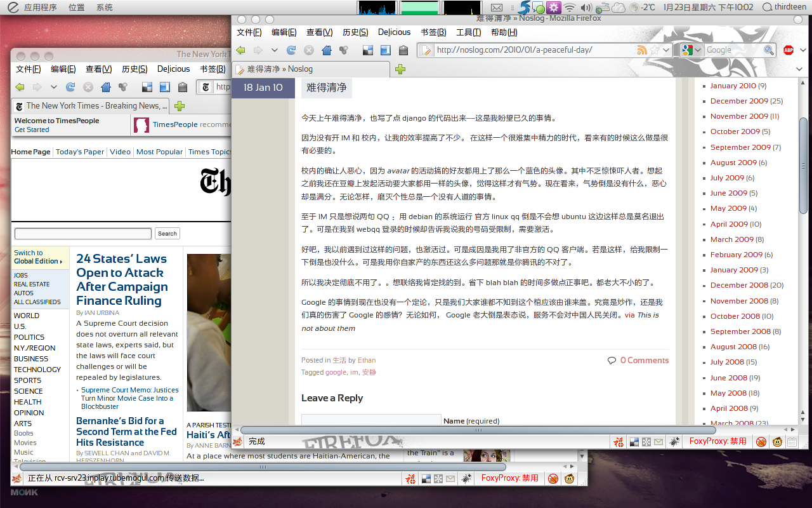Click the NYT Search button
This screenshot has height=508, width=812.
coord(167,234)
